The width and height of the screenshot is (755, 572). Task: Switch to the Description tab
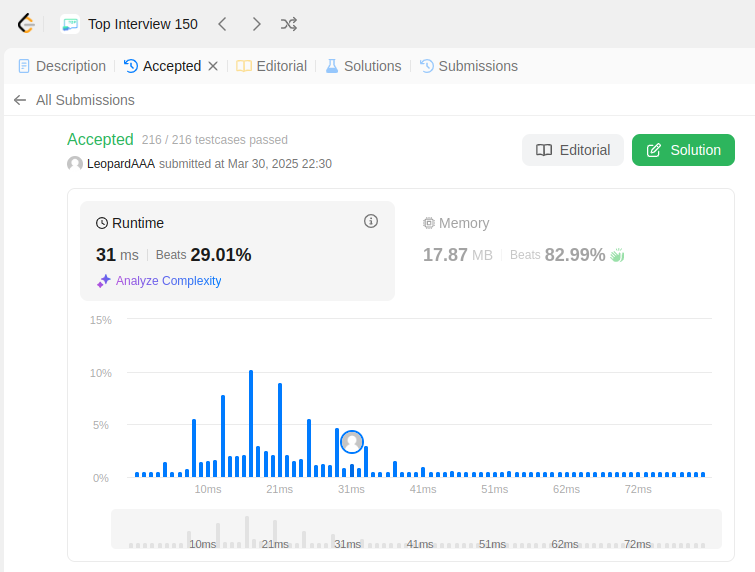(62, 66)
